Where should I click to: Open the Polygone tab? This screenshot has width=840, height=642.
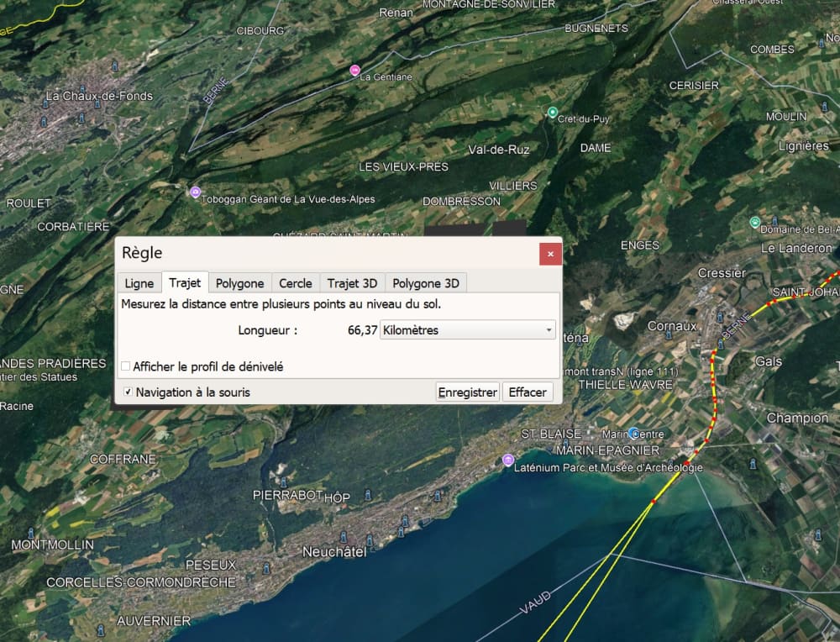[x=240, y=283]
